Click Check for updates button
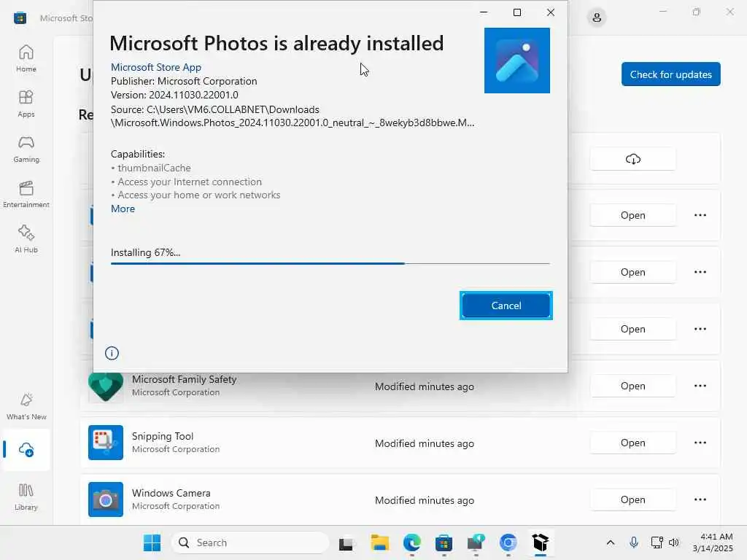The image size is (747, 560). click(x=671, y=74)
